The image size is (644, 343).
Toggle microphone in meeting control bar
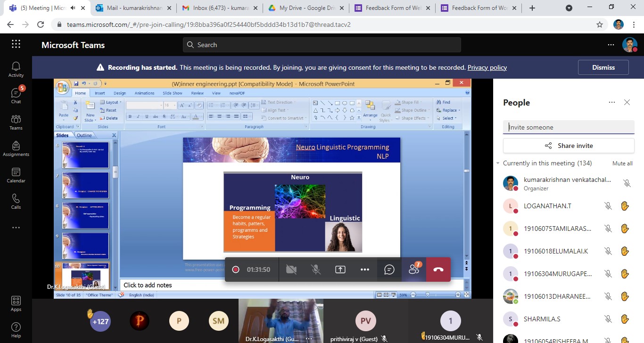tap(316, 269)
